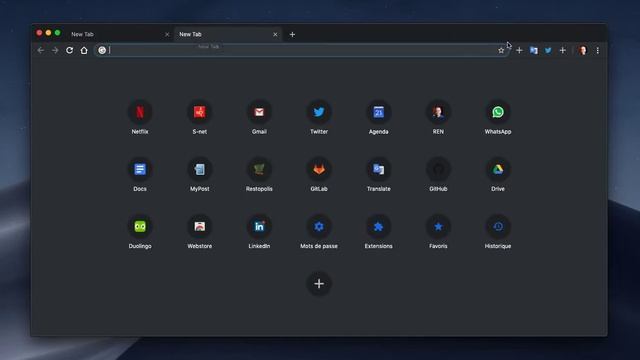Click the Translate extension icon in toolbar
The image size is (640, 360).
tap(533, 50)
